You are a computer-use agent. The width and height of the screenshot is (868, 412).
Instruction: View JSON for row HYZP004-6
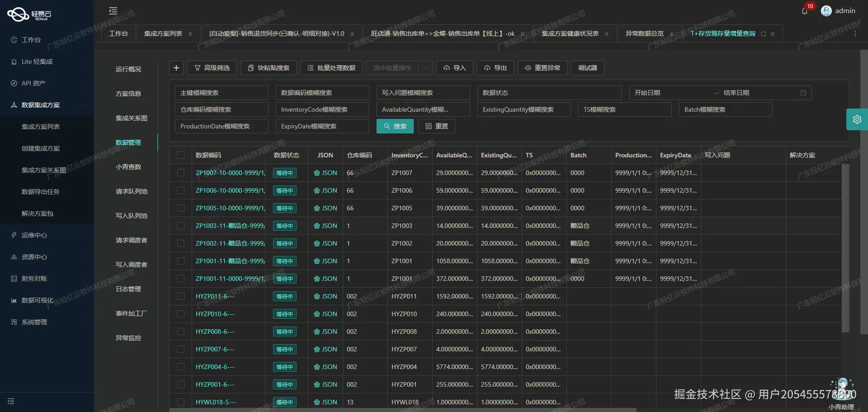(x=325, y=367)
